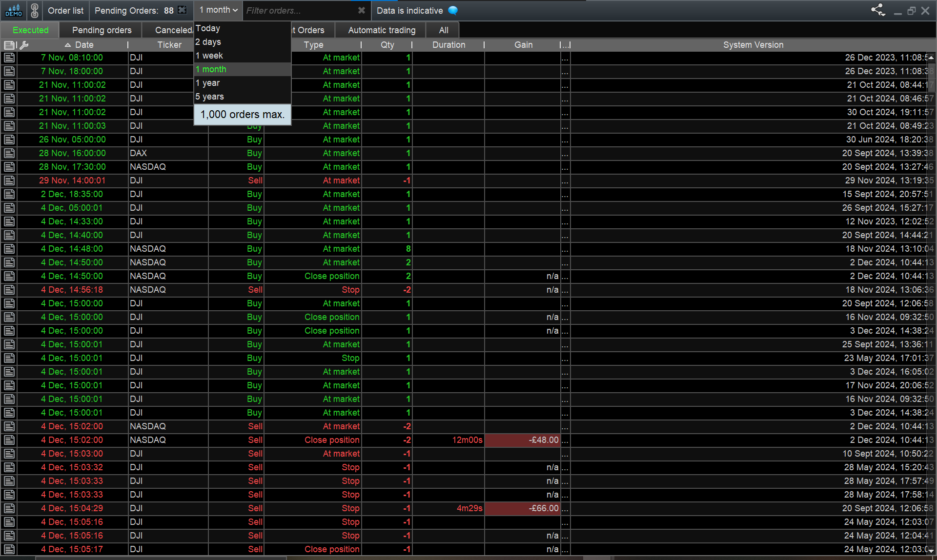Click the Gain column header

523,45
